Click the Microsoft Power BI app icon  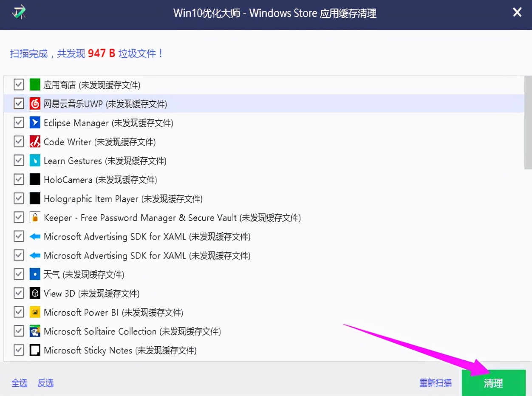(34, 312)
